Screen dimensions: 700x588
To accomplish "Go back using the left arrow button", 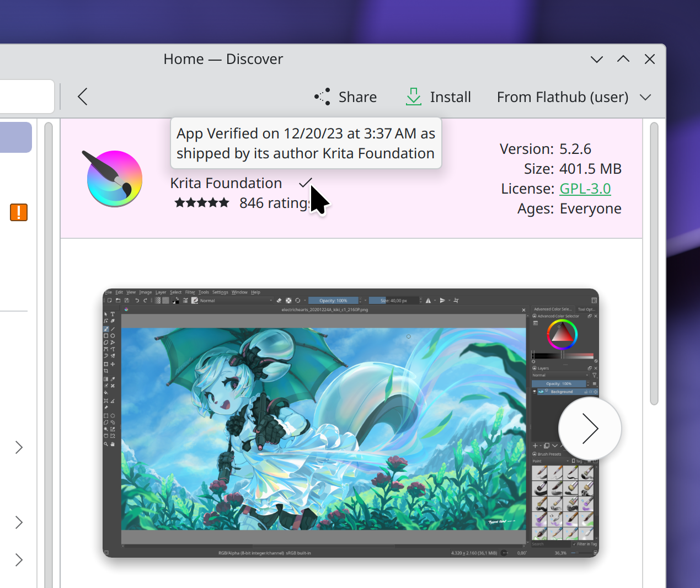I will click(x=83, y=97).
